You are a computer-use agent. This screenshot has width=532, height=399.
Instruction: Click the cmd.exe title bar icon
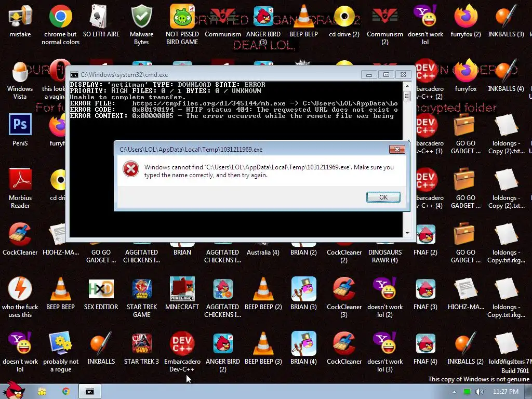[74, 75]
